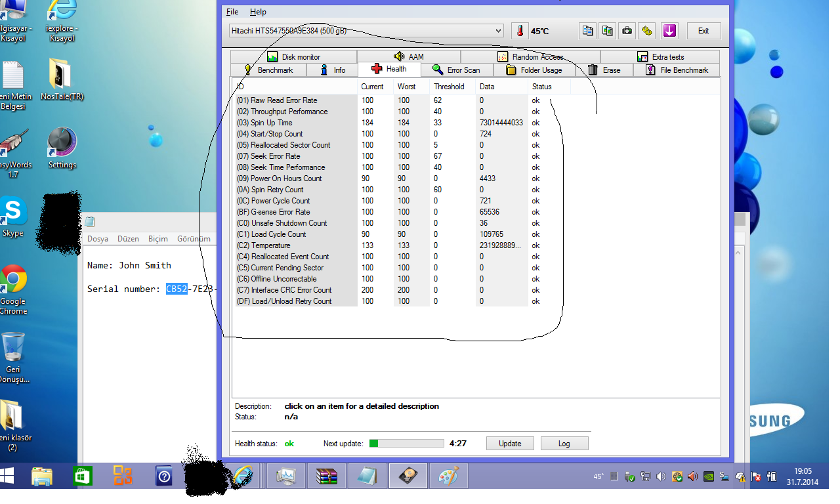Switch to the Random Access tab
840x504 pixels.
pyautogui.click(x=530, y=57)
